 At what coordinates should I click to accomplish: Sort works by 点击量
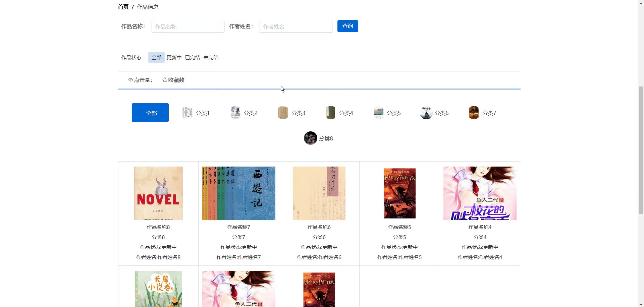(x=140, y=80)
